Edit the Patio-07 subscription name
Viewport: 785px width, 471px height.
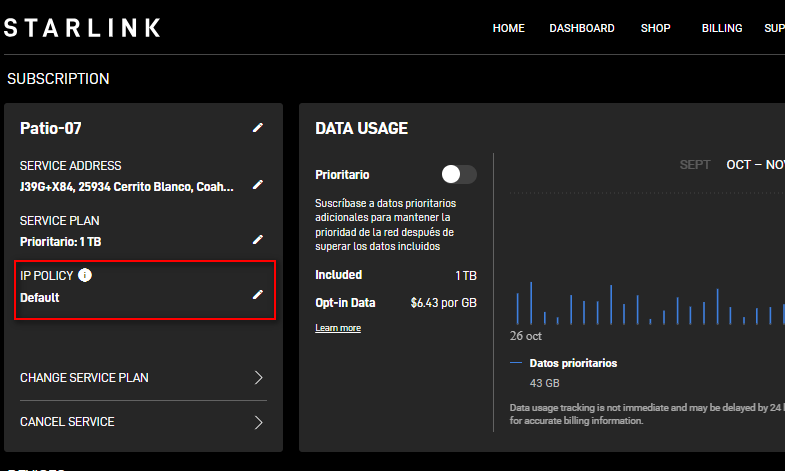click(x=258, y=127)
